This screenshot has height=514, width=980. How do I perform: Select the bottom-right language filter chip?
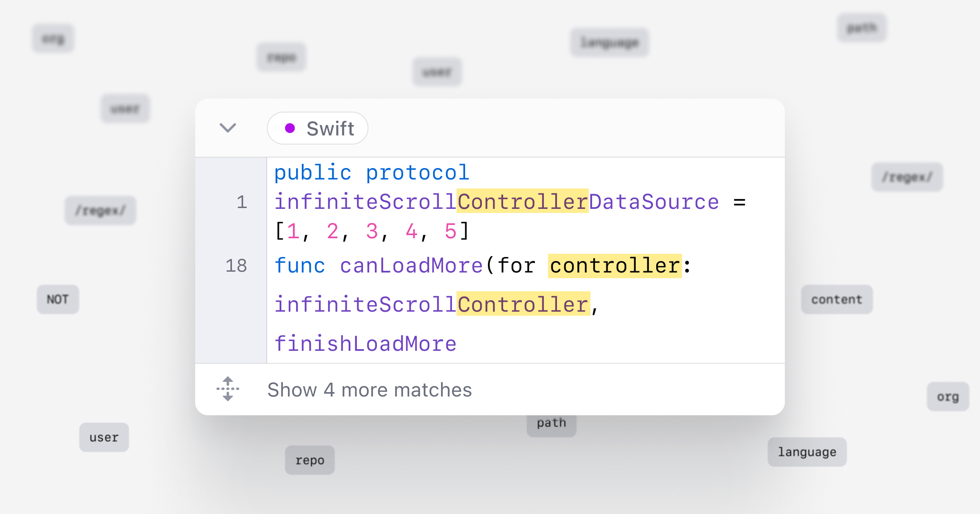point(807,452)
